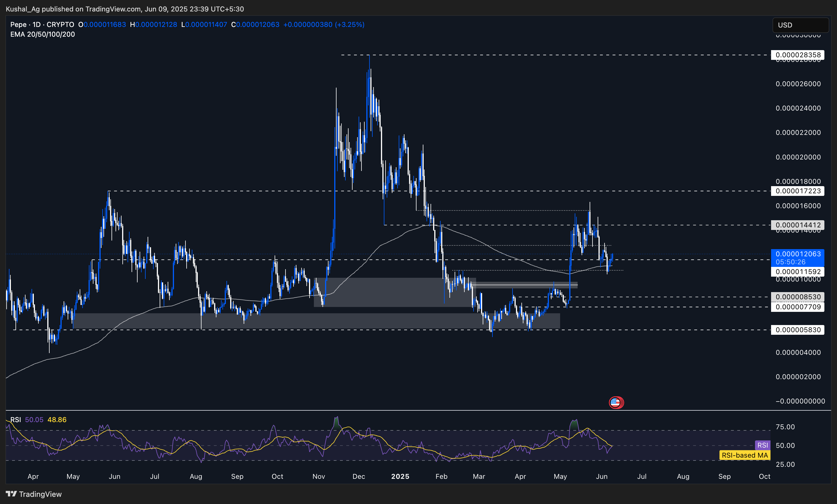Click the TradingView logo at bottom left
Viewport: 837px width, 504px height.
pos(34,494)
